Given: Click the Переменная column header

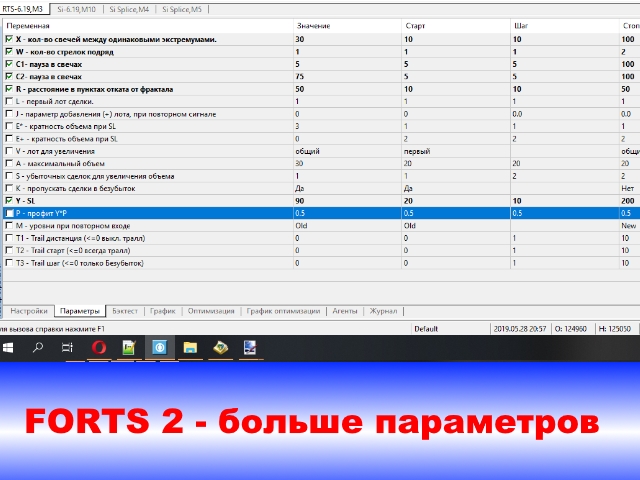Looking at the screenshot, I should [x=28, y=26].
